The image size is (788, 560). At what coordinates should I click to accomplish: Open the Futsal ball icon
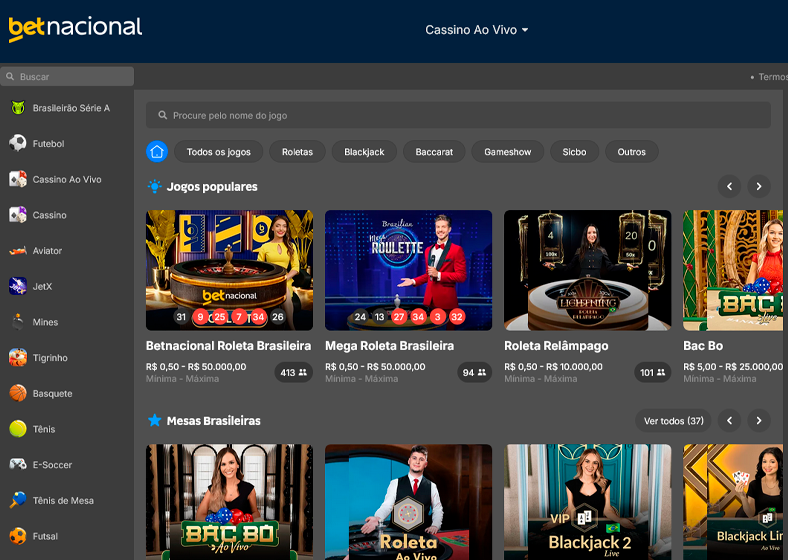(18, 536)
